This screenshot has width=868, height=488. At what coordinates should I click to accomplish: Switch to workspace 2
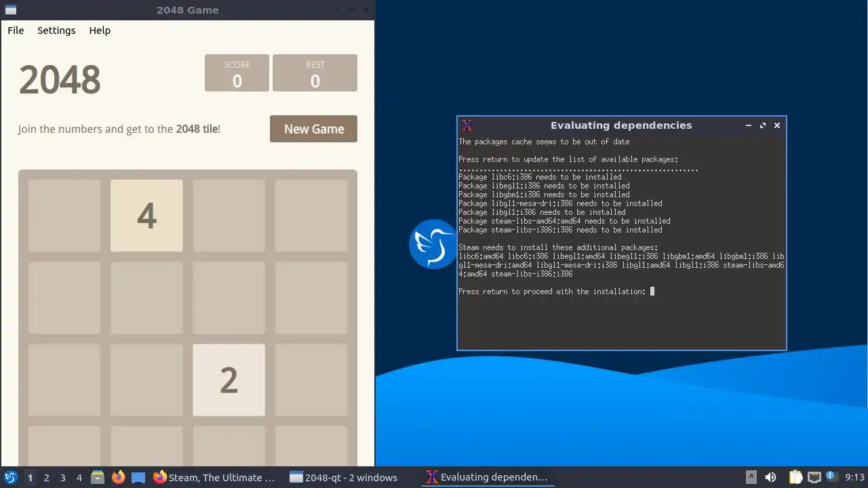tap(46, 478)
